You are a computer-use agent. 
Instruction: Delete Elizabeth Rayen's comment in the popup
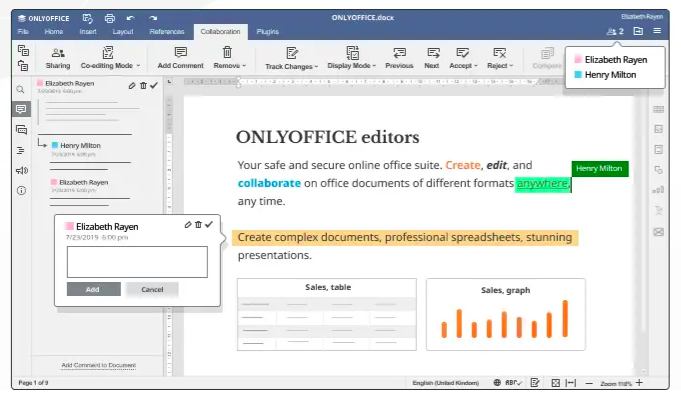pyautogui.click(x=198, y=225)
